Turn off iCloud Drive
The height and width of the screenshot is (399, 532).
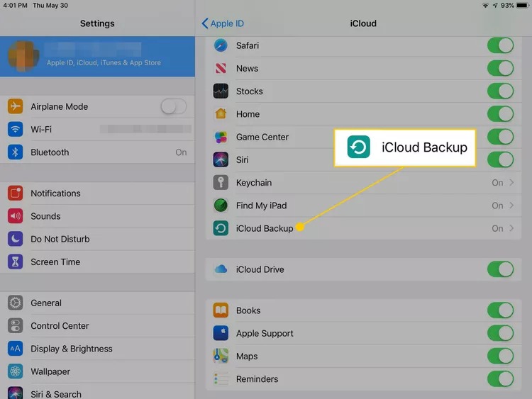(501, 269)
